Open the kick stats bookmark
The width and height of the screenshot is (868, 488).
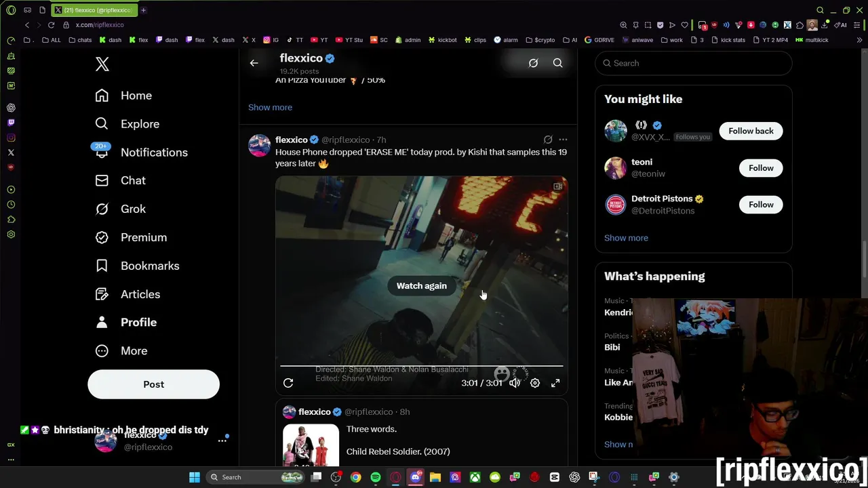click(x=728, y=40)
